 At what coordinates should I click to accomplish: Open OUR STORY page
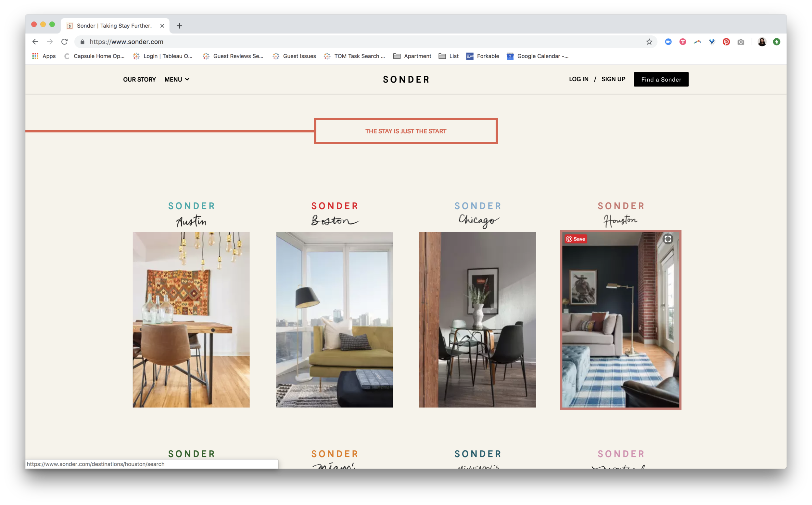(139, 80)
